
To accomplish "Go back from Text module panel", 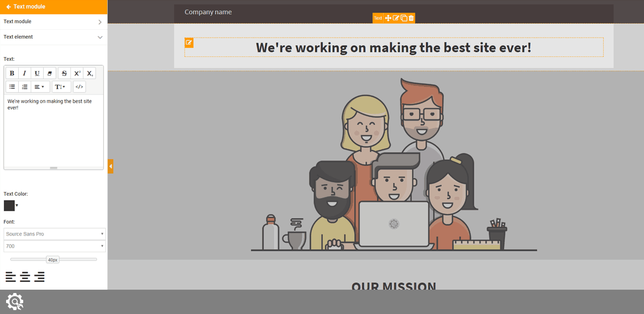I will click(x=8, y=7).
